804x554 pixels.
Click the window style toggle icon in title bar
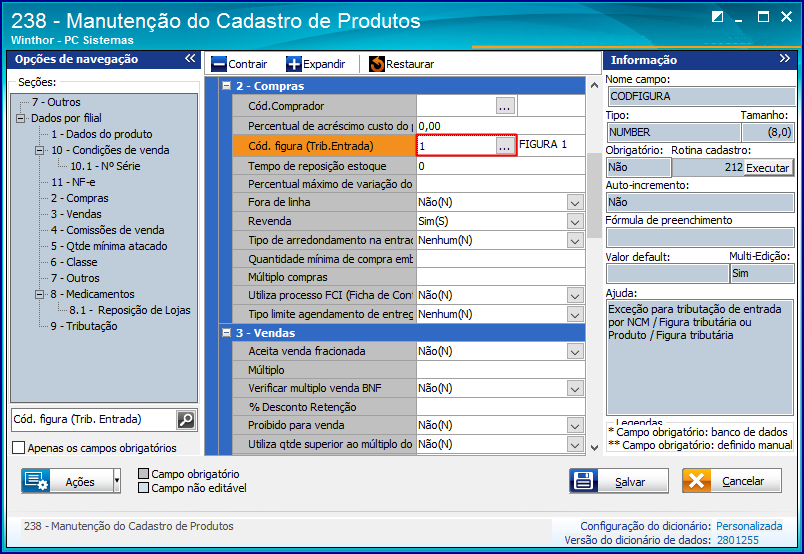click(717, 17)
